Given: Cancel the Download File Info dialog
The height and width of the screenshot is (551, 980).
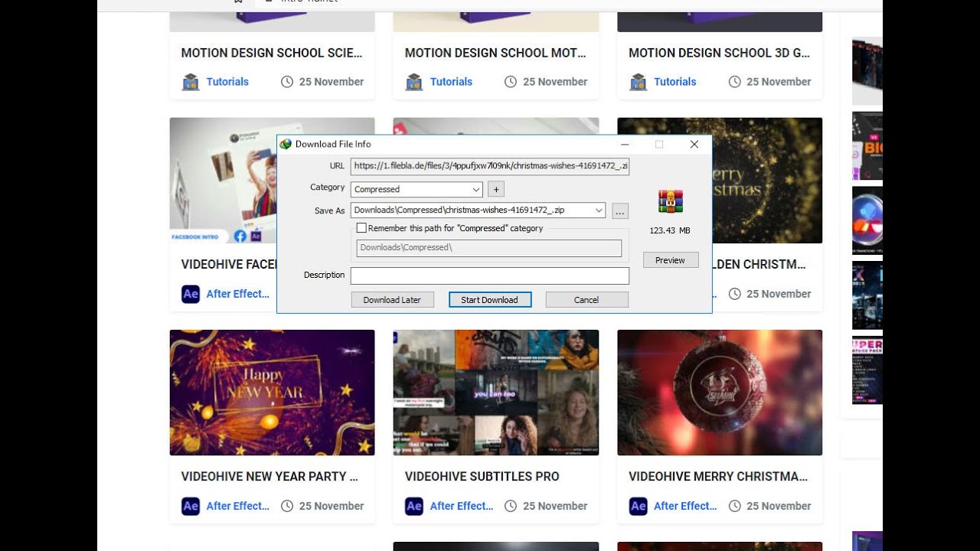Looking at the screenshot, I should (x=586, y=300).
